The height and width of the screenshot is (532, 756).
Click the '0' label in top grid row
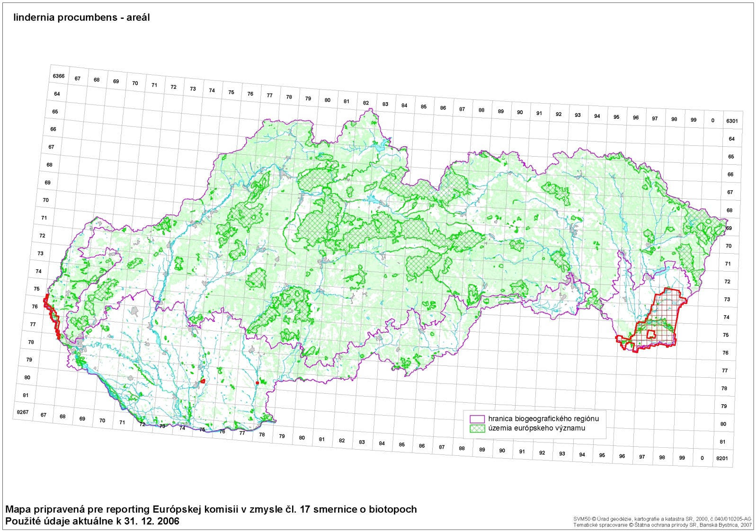tap(712, 121)
